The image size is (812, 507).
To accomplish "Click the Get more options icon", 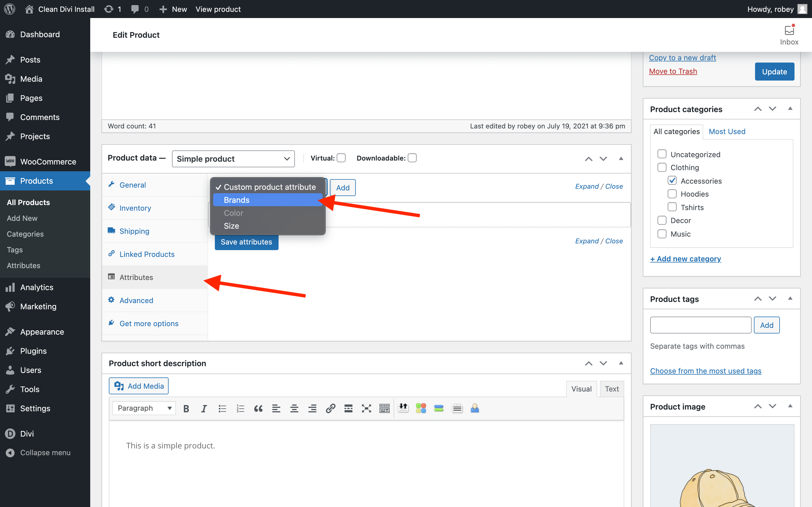I will 111,323.
